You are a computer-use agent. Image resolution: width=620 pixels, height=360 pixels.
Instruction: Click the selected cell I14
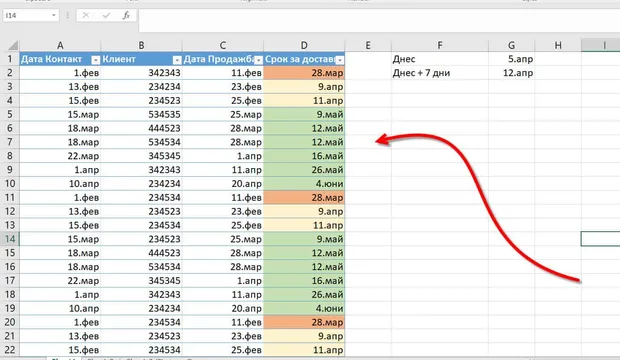[601, 239]
